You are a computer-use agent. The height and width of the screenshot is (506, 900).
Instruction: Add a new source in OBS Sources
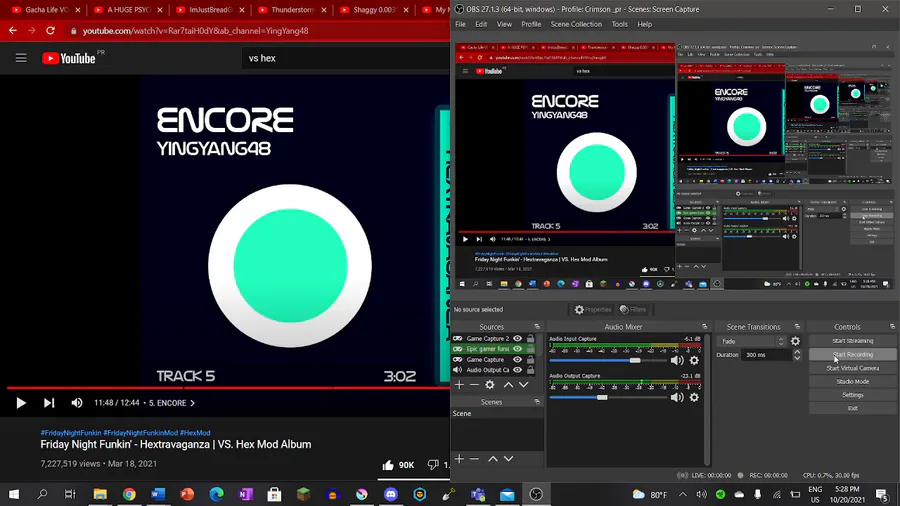pos(459,384)
